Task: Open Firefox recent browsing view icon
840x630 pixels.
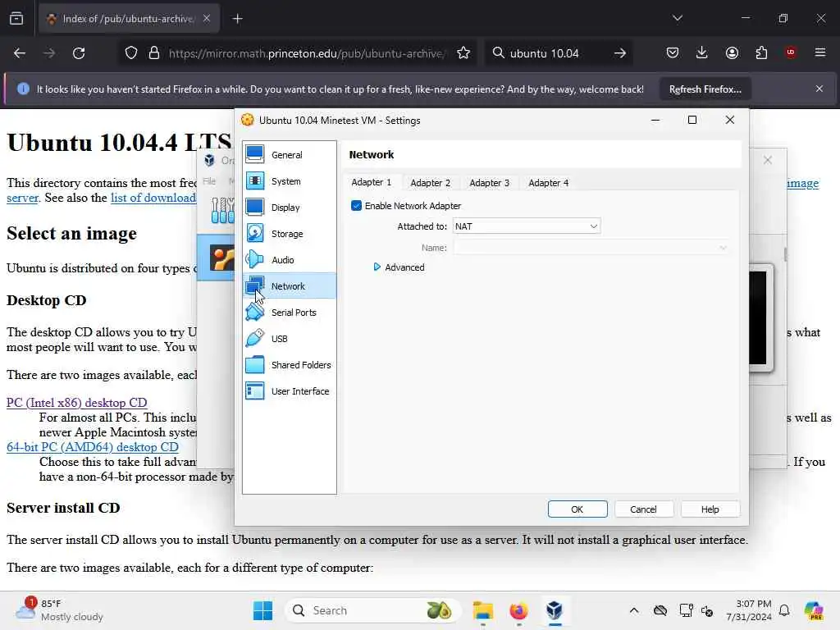Action: pyautogui.click(x=16, y=19)
